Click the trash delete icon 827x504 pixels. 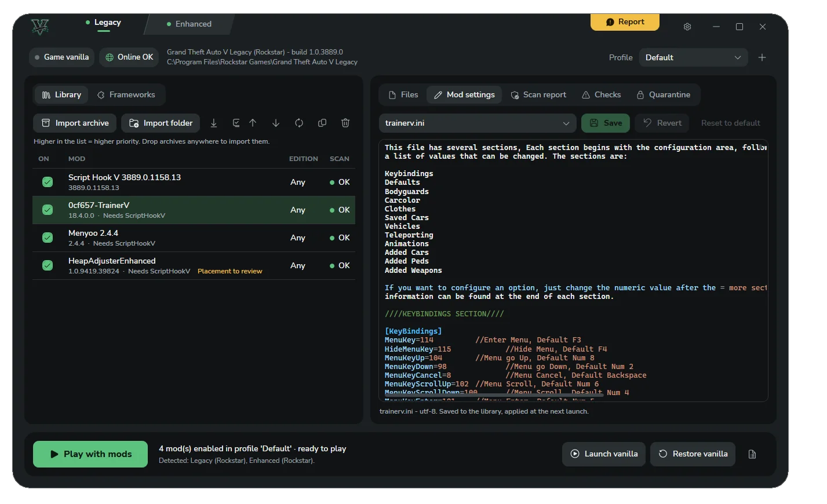tap(345, 123)
